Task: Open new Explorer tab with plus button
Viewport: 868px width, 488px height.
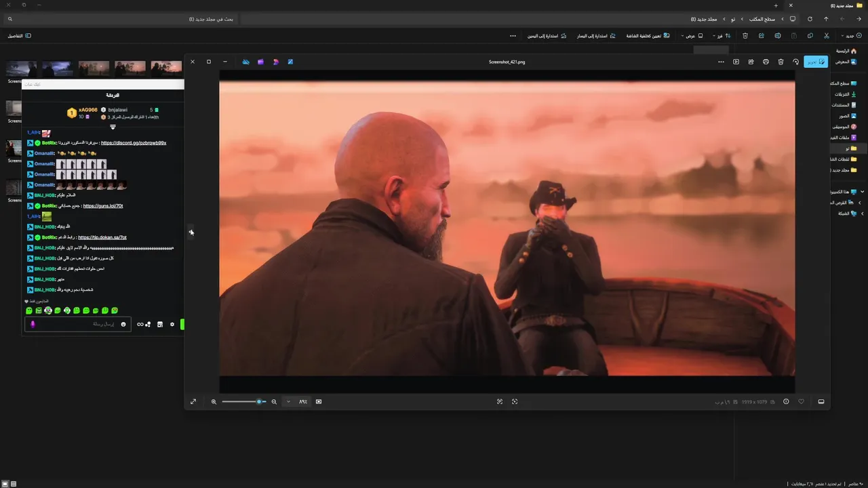Action: (x=776, y=5)
